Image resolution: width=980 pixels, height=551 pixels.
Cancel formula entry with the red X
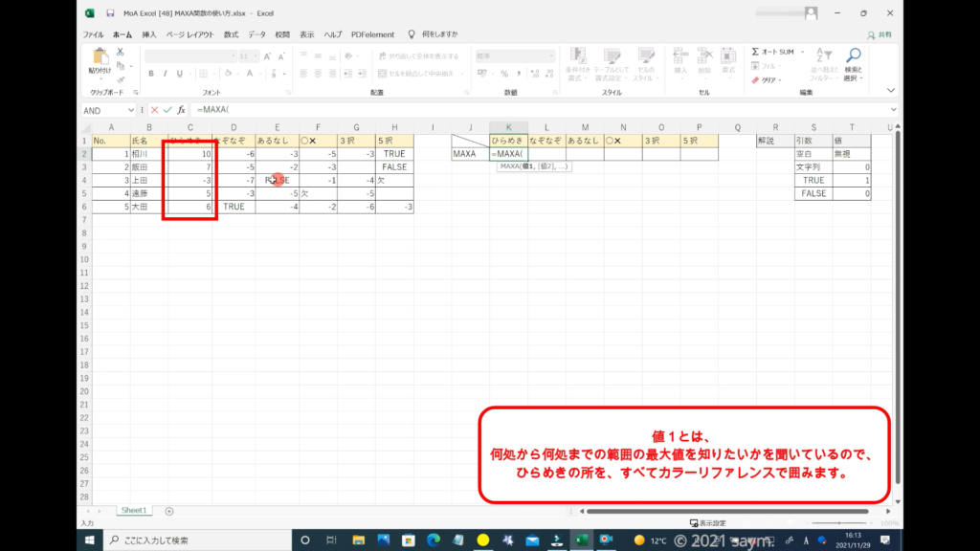pos(154,110)
